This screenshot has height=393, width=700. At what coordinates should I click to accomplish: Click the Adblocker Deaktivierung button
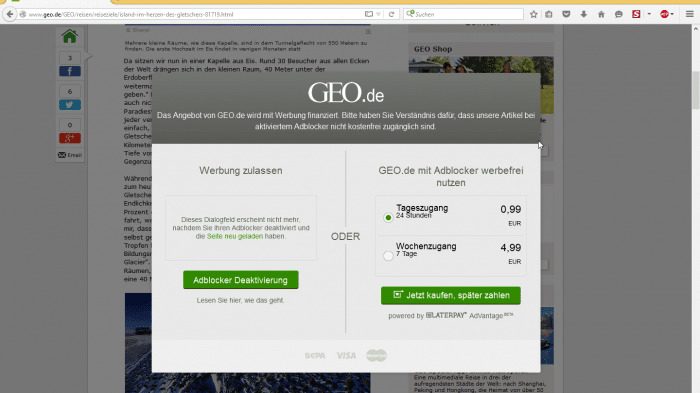[241, 280]
